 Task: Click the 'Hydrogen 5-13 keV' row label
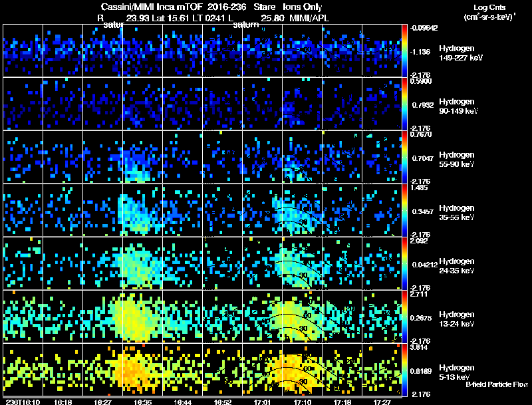pyautogui.click(x=457, y=372)
